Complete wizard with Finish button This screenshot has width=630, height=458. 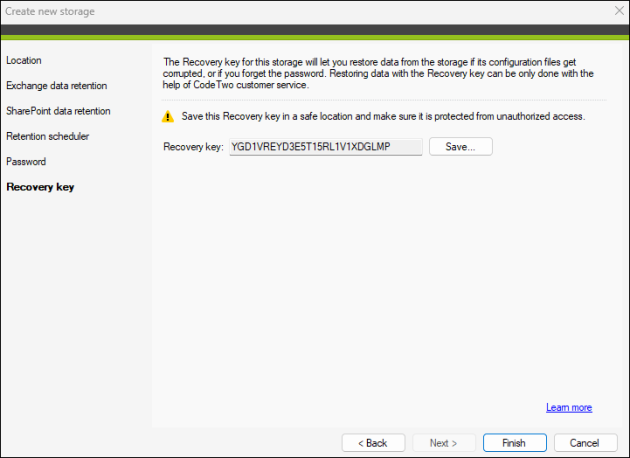pyautogui.click(x=515, y=443)
